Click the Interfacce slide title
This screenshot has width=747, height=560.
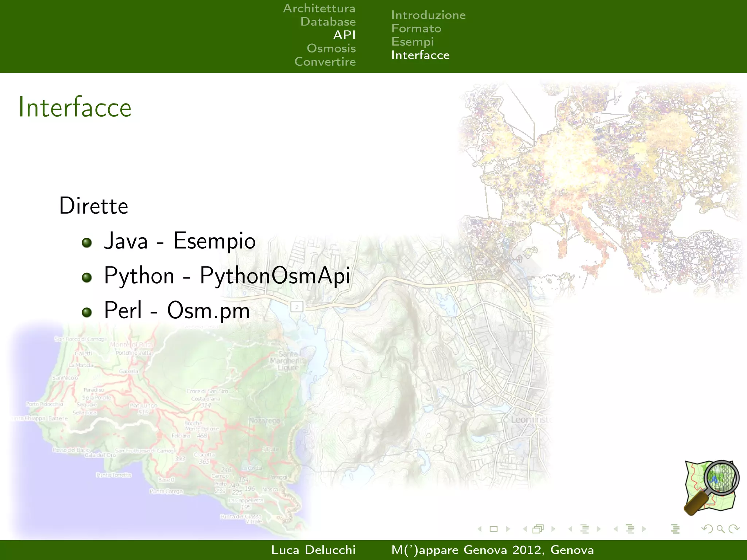(75, 107)
